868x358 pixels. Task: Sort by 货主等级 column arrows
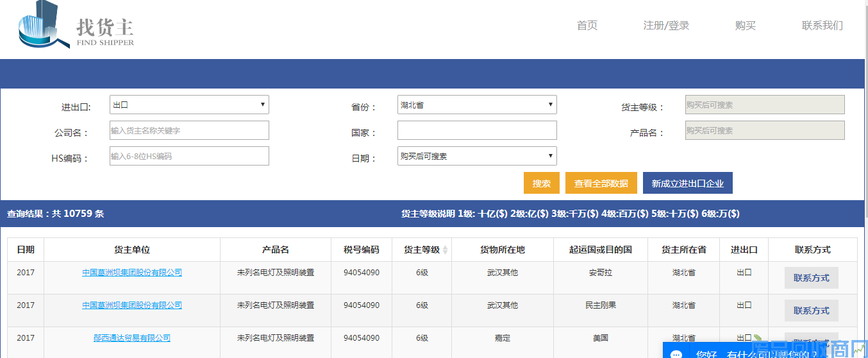point(446,250)
